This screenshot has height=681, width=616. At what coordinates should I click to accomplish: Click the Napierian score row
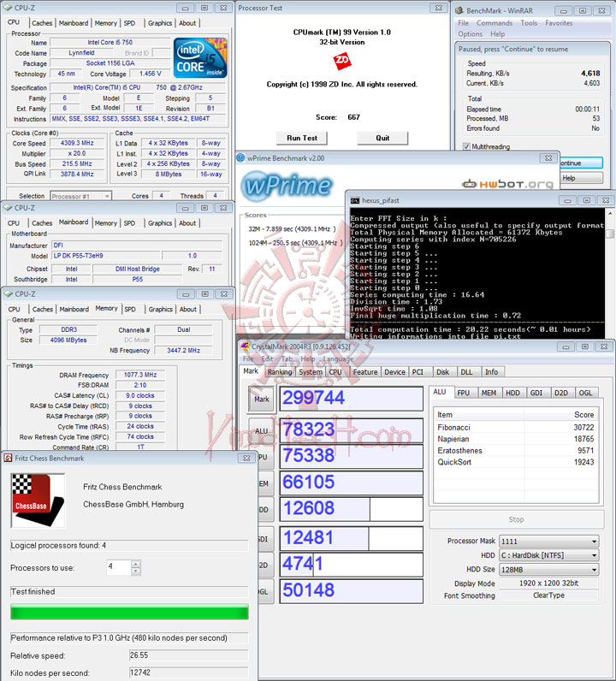point(516,439)
